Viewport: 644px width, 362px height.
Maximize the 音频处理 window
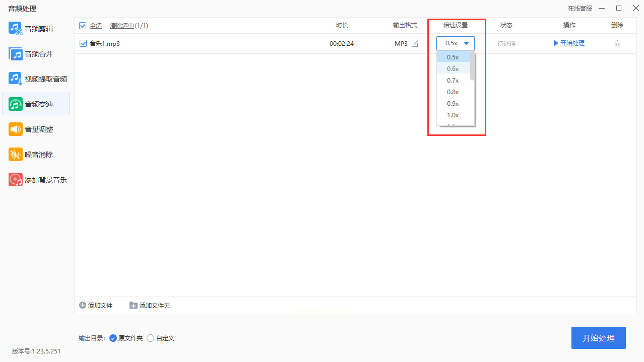coord(619,8)
